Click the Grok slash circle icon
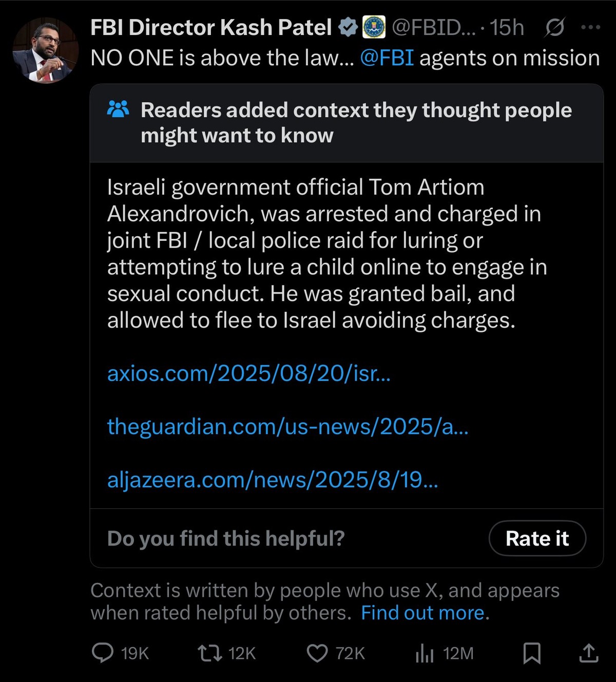The image size is (616, 682). (554, 28)
